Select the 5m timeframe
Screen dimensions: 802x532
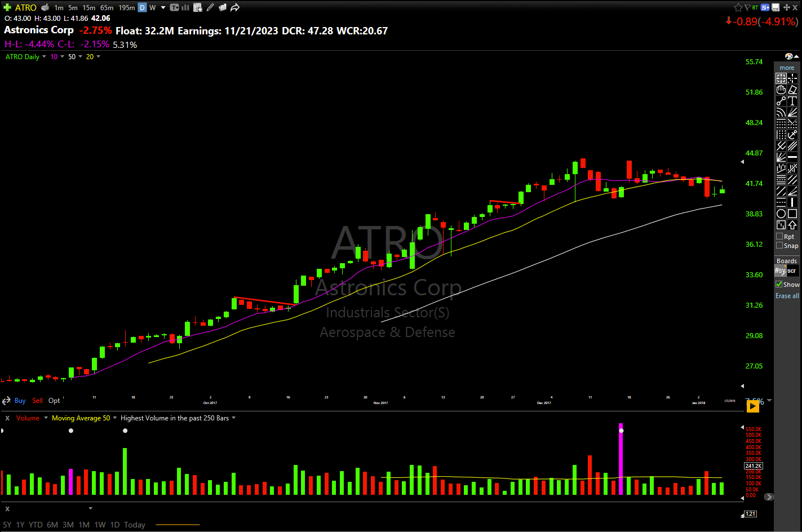click(x=73, y=7)
